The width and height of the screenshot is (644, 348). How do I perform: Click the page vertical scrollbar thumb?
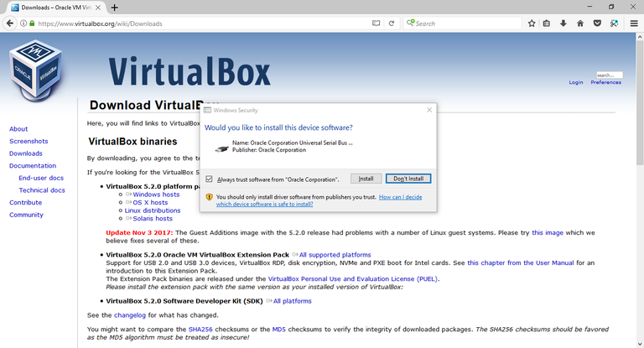coord(640,102)
